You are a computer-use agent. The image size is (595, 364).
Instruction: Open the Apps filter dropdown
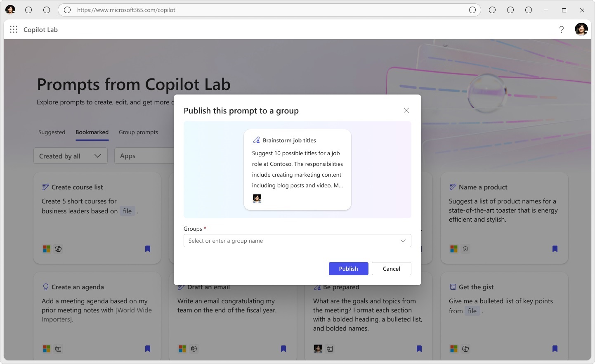point(144,156)
